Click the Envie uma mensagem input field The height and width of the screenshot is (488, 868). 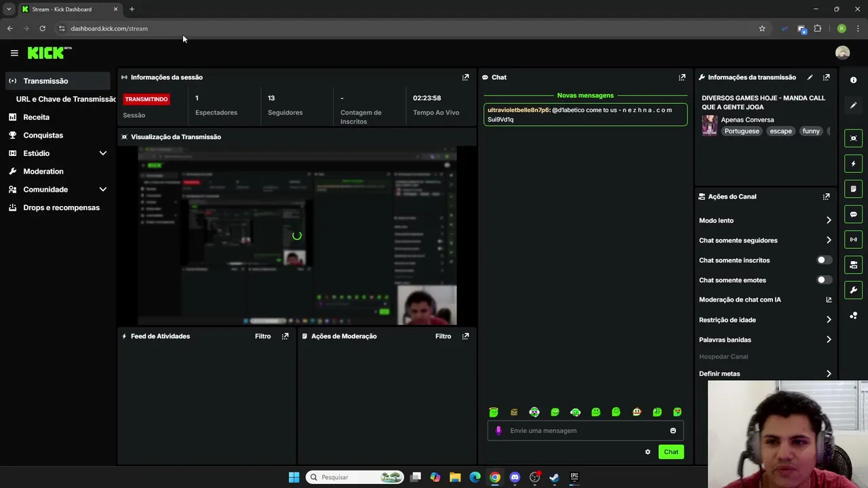coord(585,430)
